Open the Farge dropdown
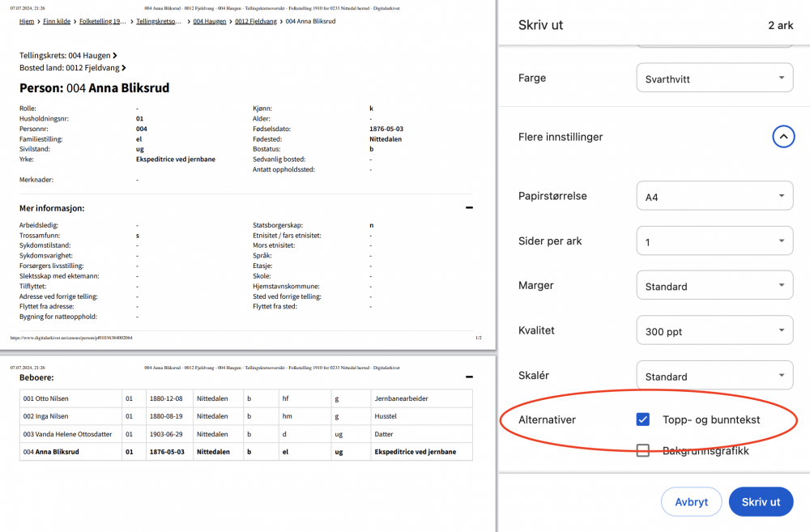Viewport: 810px width, 532px height. pyautogui.click(x=714, y=79)
